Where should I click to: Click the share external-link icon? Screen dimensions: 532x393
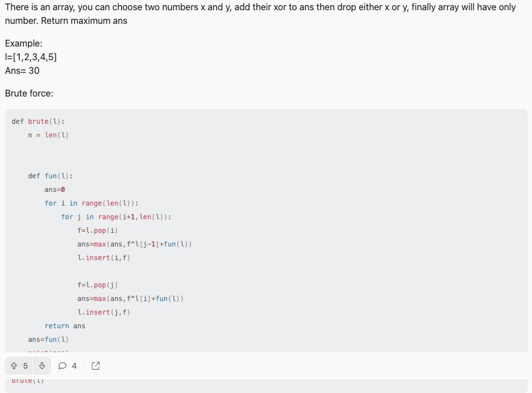pyautogui.click(x=95, y=366)
